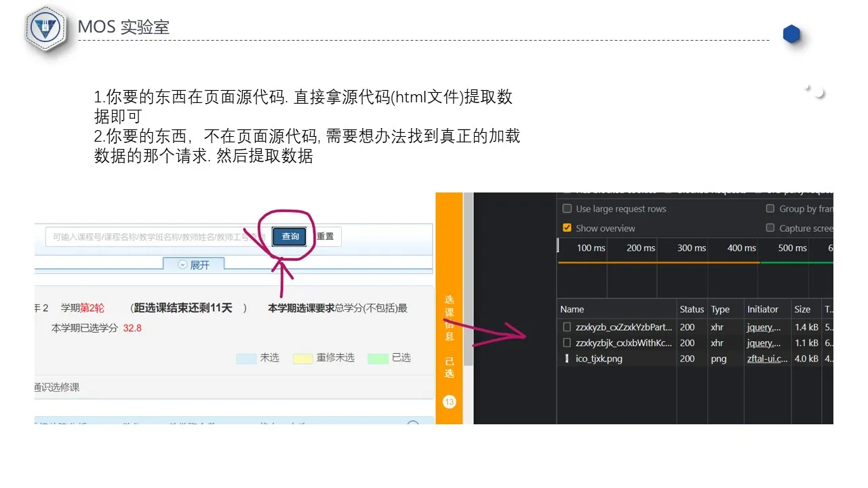This screenshot has height=488, width=868.
Task: Open the 通识选修课 category row
Action: [x=234, y=387]
